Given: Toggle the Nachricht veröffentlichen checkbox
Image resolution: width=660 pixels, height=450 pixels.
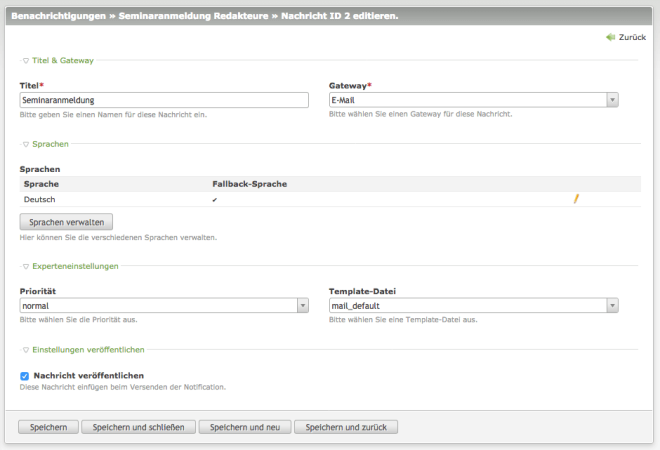Looking at the screenshot, I should coord(25,376).
